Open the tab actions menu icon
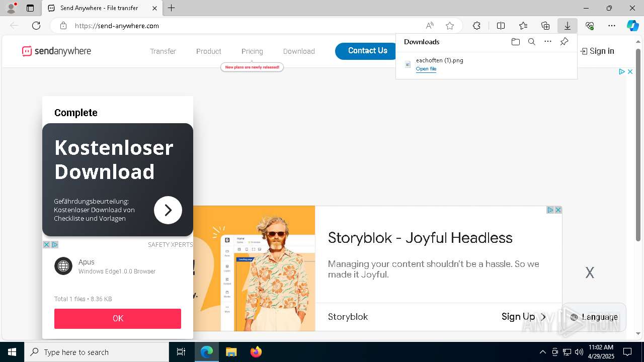The image size is (644, 362). 30,8
